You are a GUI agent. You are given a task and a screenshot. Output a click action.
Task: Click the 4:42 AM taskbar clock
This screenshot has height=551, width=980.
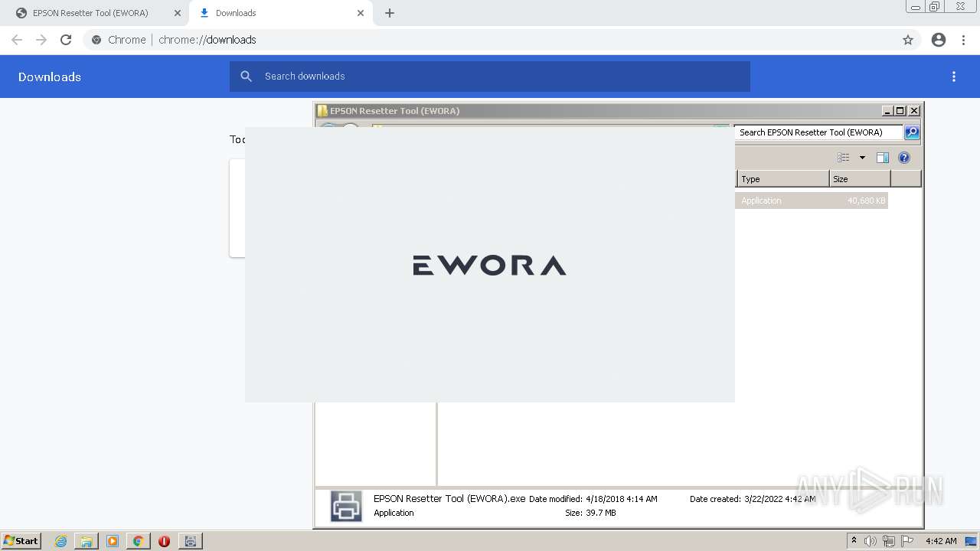point(941,541)
